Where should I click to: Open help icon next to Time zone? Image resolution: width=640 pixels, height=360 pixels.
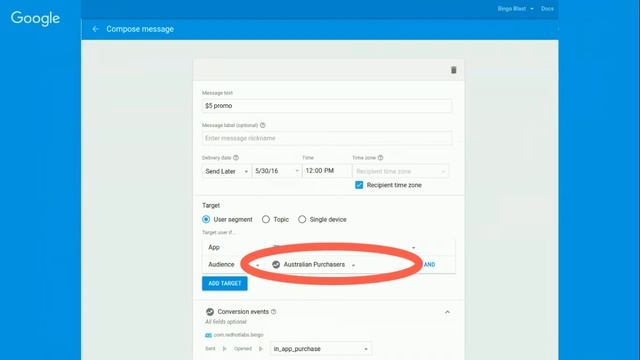pyautogui.click(x=380, y=158)
